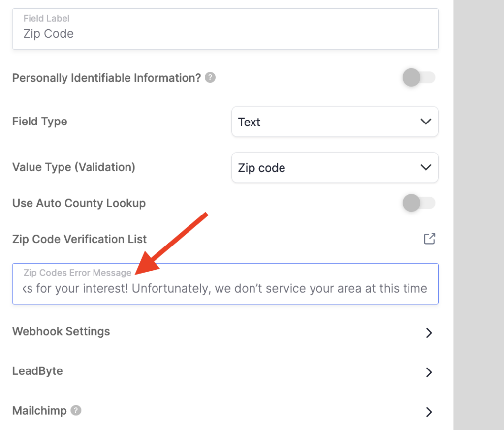Click the Use Auto County Lookup label
The width and height of the screenshot is (504, 430).
[79, 203]
